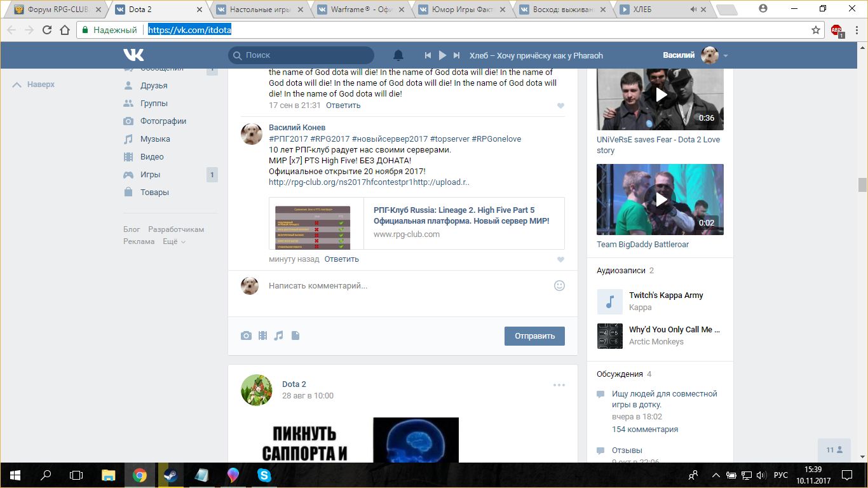Like Василий Конев's comment
868x488 pixels.
tap(560, 259)
